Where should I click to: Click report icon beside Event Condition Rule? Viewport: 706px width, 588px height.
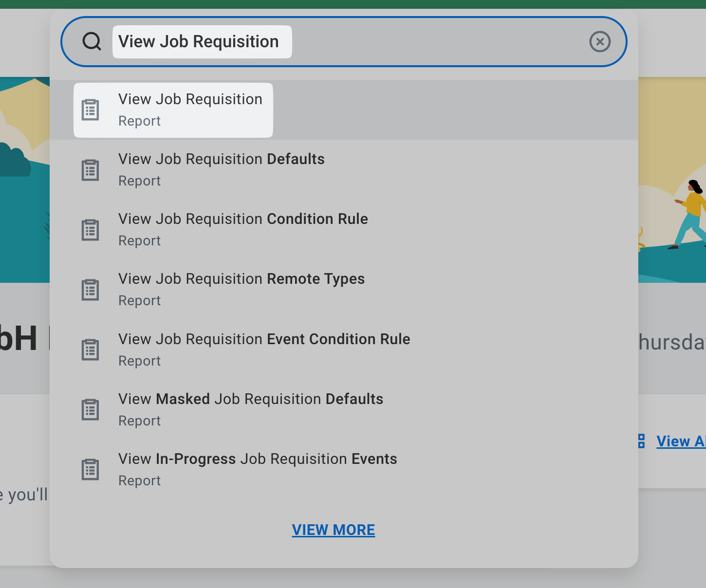coord(90,350)
